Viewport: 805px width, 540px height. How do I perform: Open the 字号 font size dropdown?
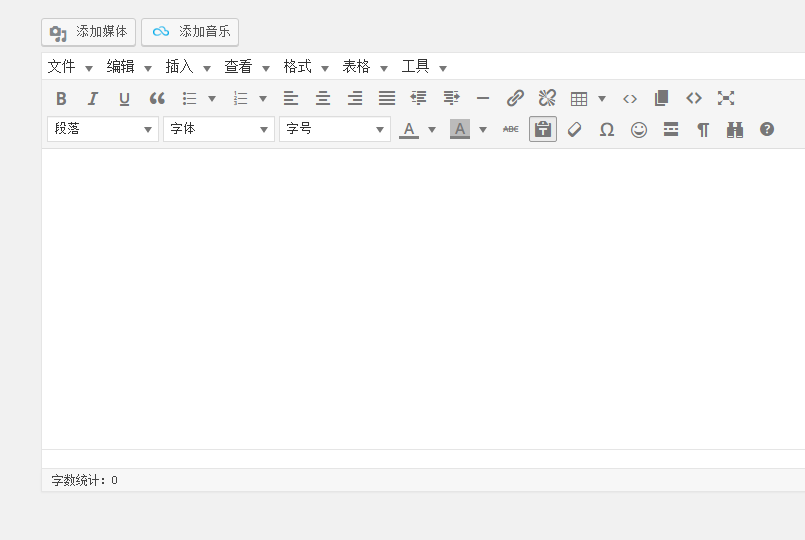click(335, 129)
